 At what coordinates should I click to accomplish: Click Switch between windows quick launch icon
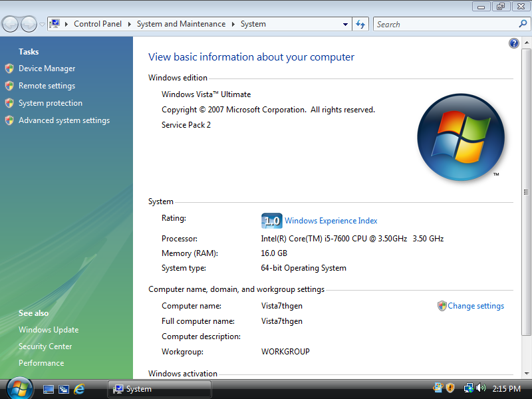point(64,389)
